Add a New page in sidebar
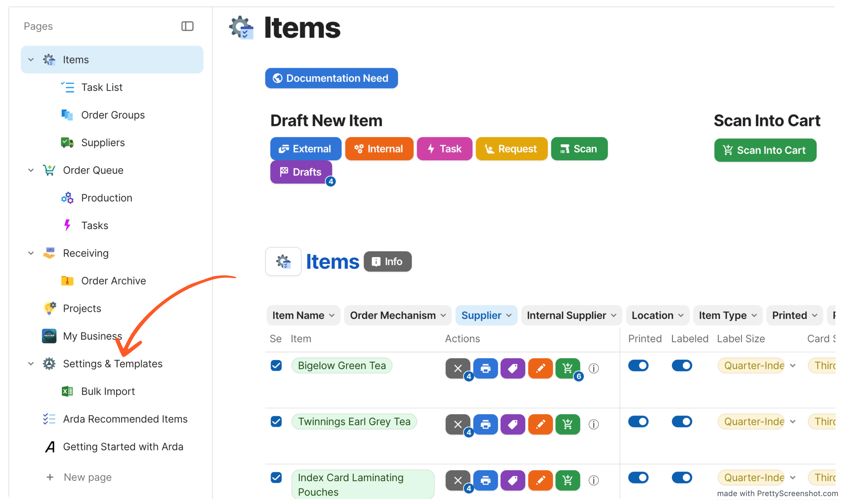This screenshot has width=844, height=504. pyautogui.click(x=87, y=477)
